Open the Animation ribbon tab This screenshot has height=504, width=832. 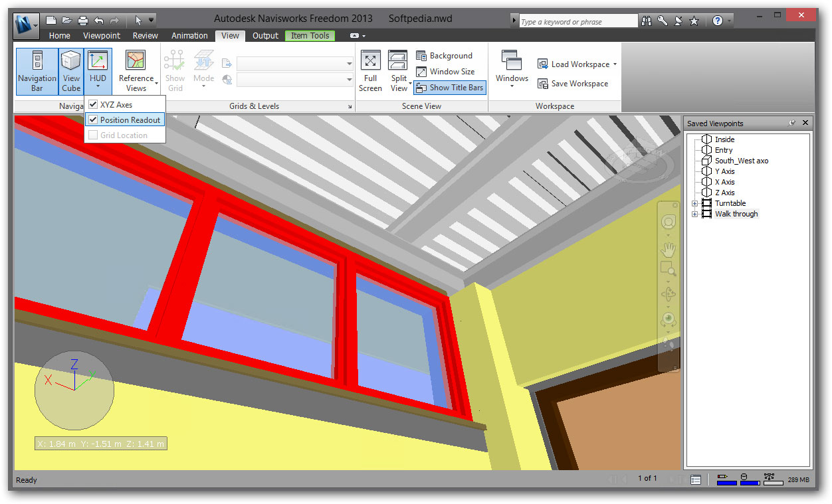(189, 36)
